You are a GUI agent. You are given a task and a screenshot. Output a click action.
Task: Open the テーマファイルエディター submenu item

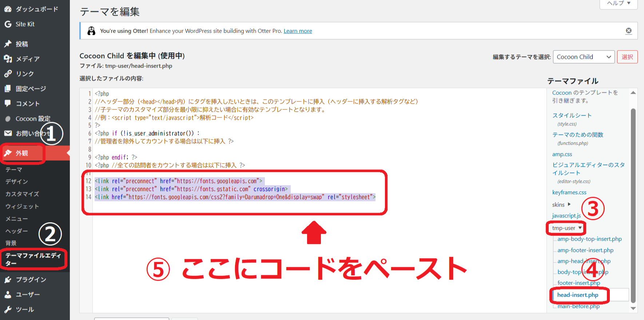tap(33, 259)
